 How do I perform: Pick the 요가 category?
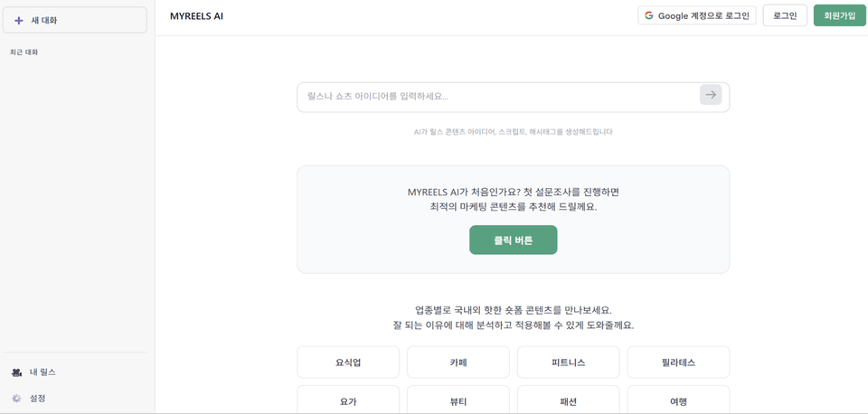tap(348, 400)
